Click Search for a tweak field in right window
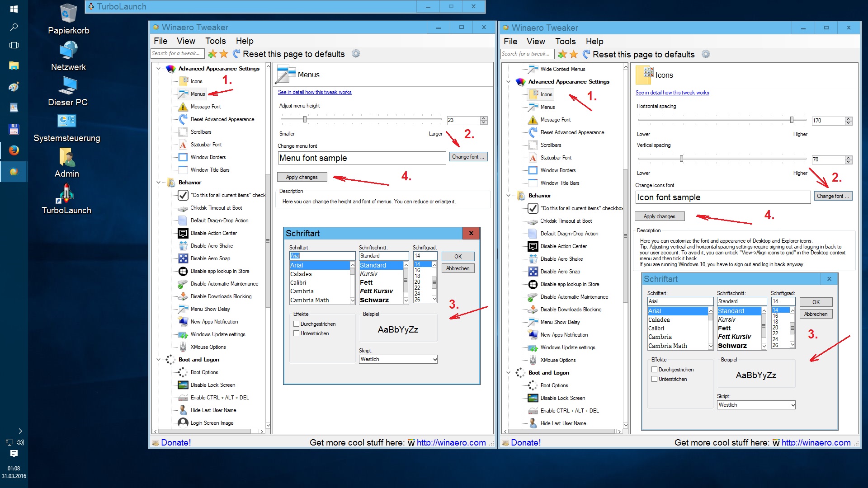Image resolution: width=868 pixels, height=488 pixels. pyautogui.click(x=528, y=54)
